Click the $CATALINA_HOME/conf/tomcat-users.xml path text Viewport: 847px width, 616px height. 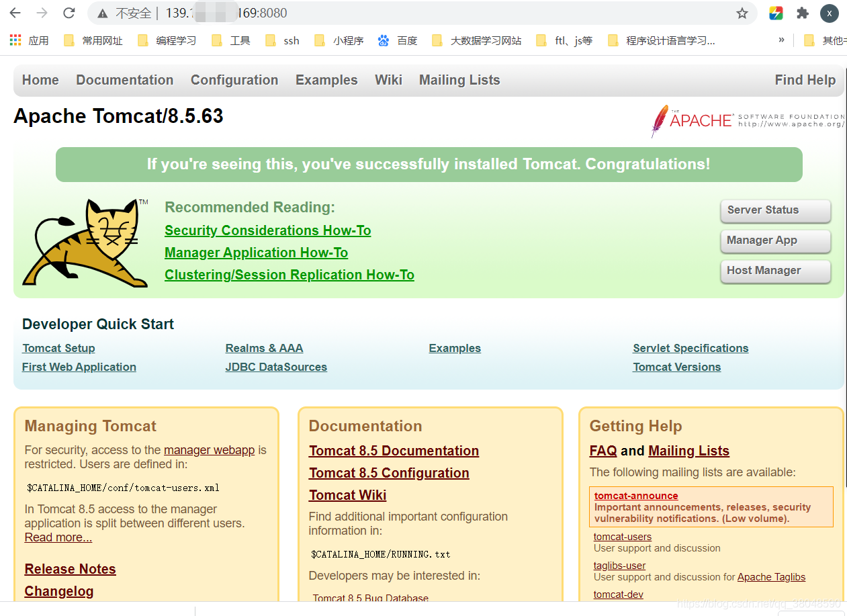pos(123,488)
